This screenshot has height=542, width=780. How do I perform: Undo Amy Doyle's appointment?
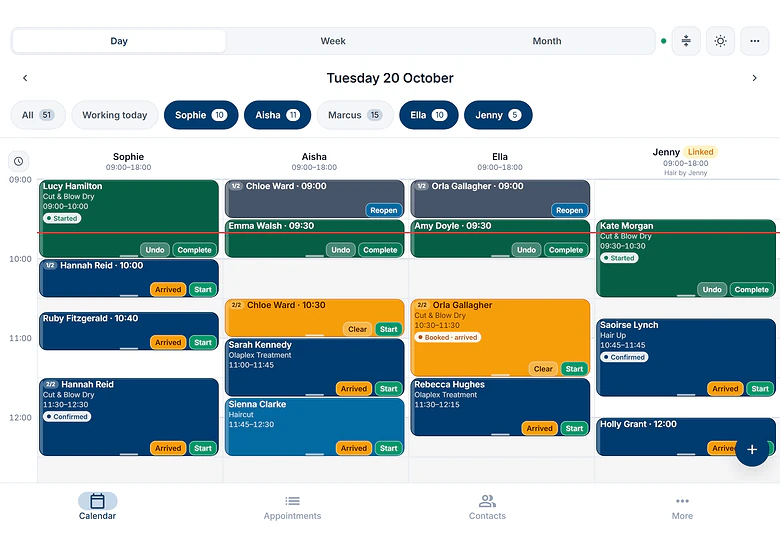[x=526, y=250]
